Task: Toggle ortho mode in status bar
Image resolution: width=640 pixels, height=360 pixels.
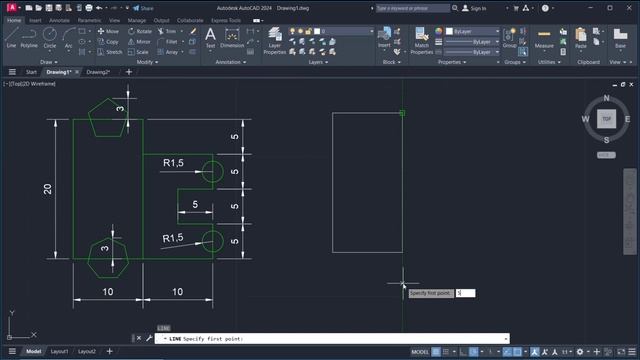Action: [463, 351]
